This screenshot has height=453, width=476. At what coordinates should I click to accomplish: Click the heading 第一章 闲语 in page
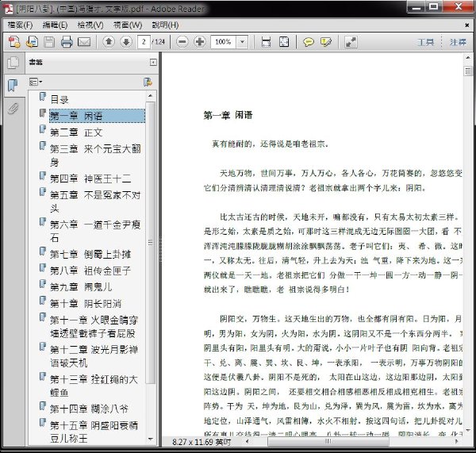click(x=228, y=115)
